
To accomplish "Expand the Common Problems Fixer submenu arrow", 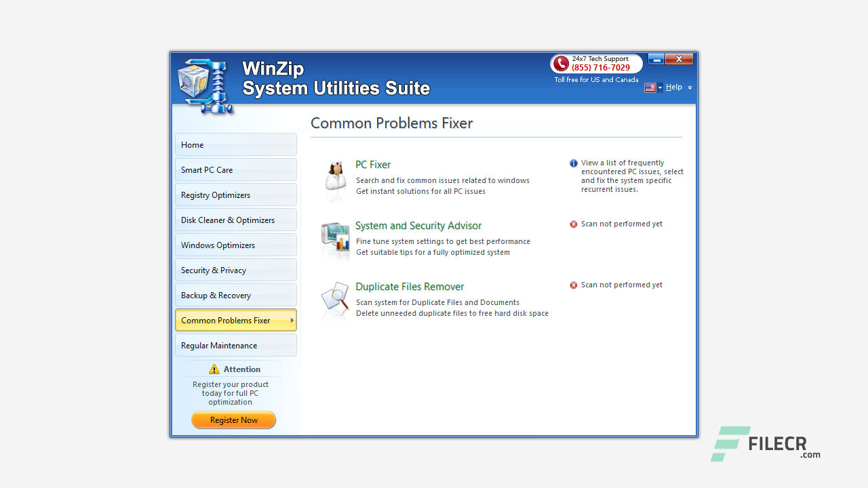I will (292, 320).
